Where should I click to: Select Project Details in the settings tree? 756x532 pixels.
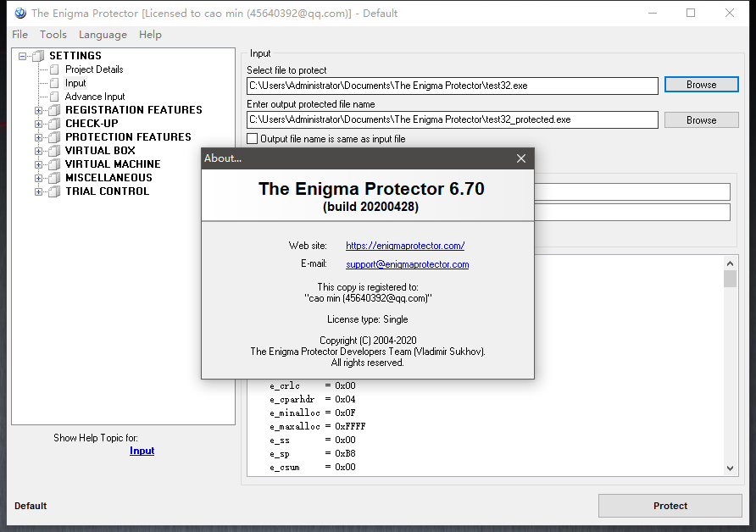pos(94,69)
